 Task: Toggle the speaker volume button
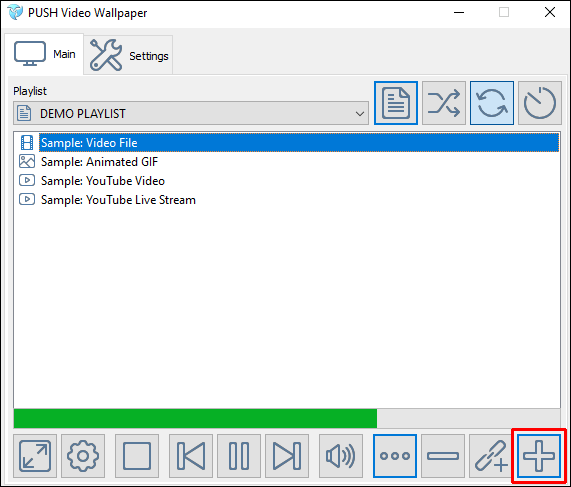(341, 456)
